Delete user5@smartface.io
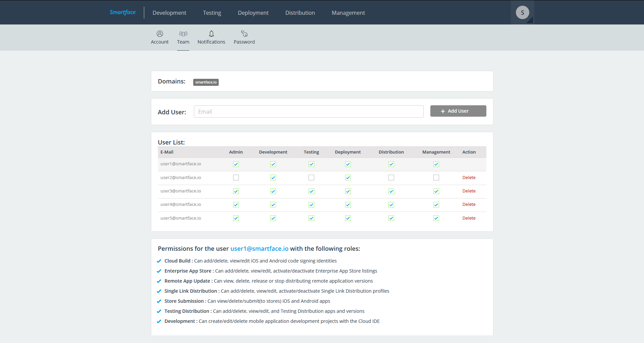Viewport: 644px width, 343px height. (469, 218)
